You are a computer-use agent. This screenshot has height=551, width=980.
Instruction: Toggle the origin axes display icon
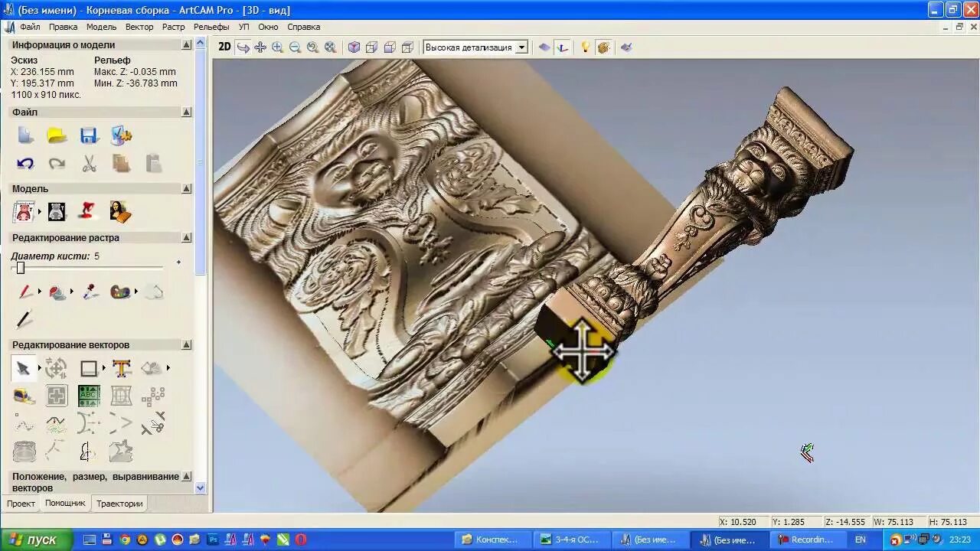[x=563, y=47]
